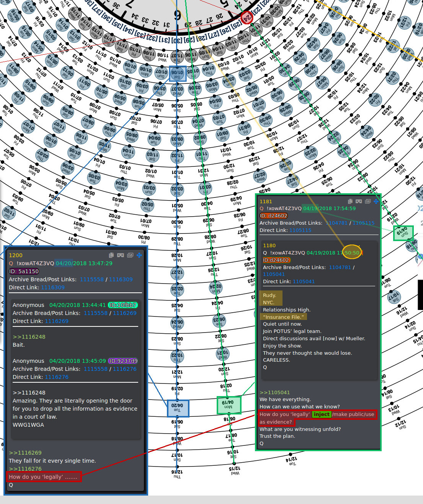
Task: Click the move handle on post 1200
Action: point(139,255)
